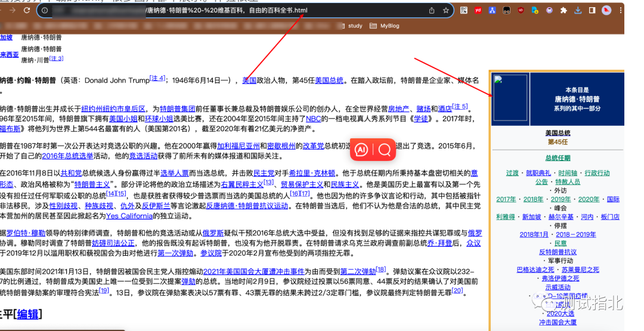
Task: Toggle the browser side panel
Action: coord(592,10)
